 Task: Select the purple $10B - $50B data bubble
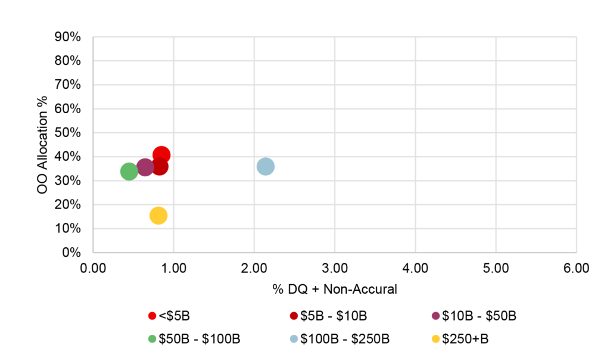pos(144,168)
